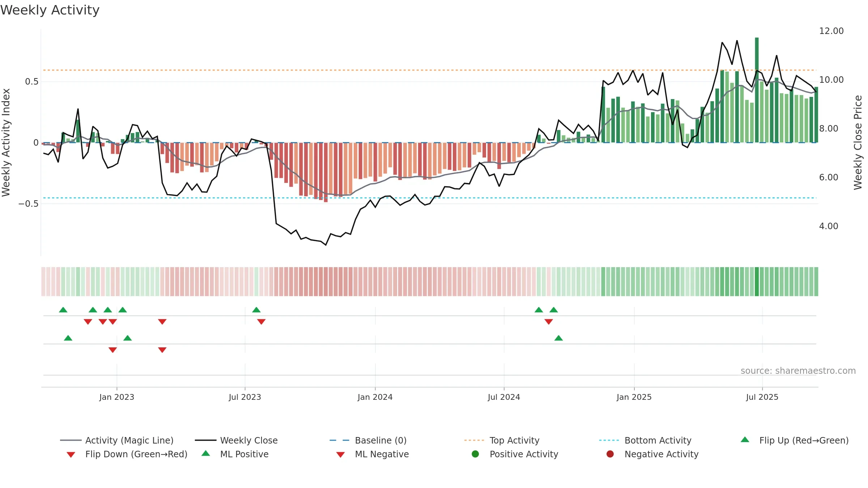Click the flip-up marker just after Jul 2023
868x488 pixels.
tap(256, 310)
